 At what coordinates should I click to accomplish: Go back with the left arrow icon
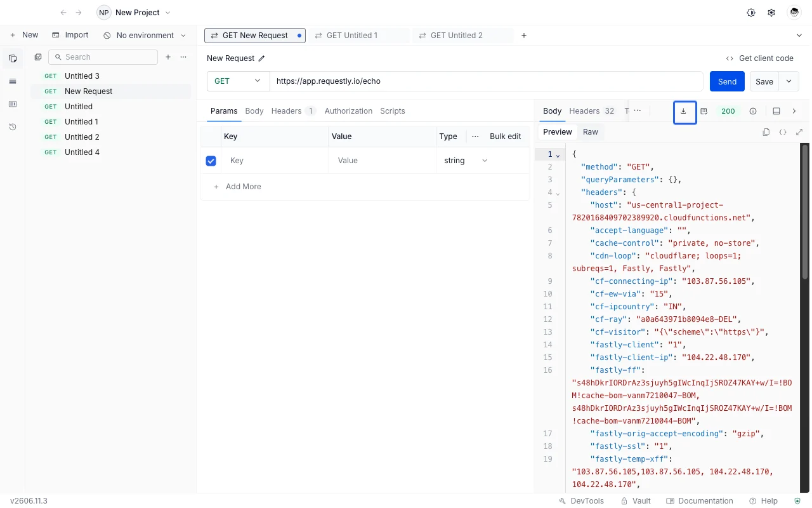[x=63, y=13]
